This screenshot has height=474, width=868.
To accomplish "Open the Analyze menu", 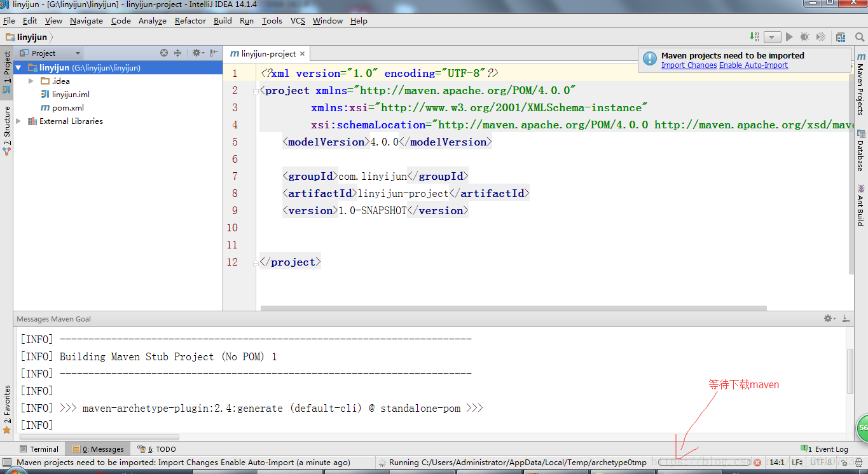I will point(153,20).
